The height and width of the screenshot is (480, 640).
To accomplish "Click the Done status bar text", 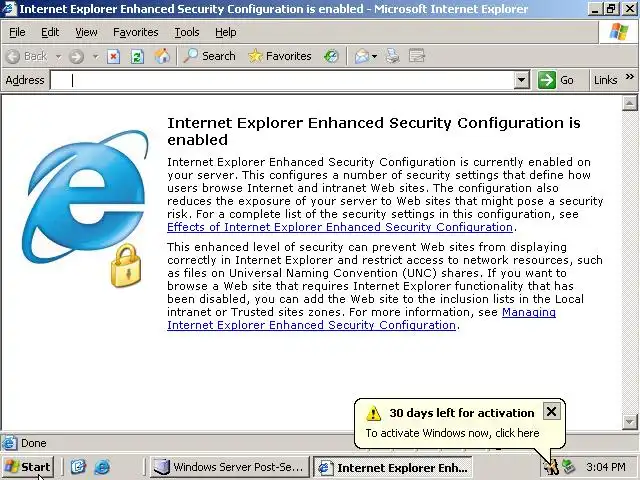I will click(34, 443).
